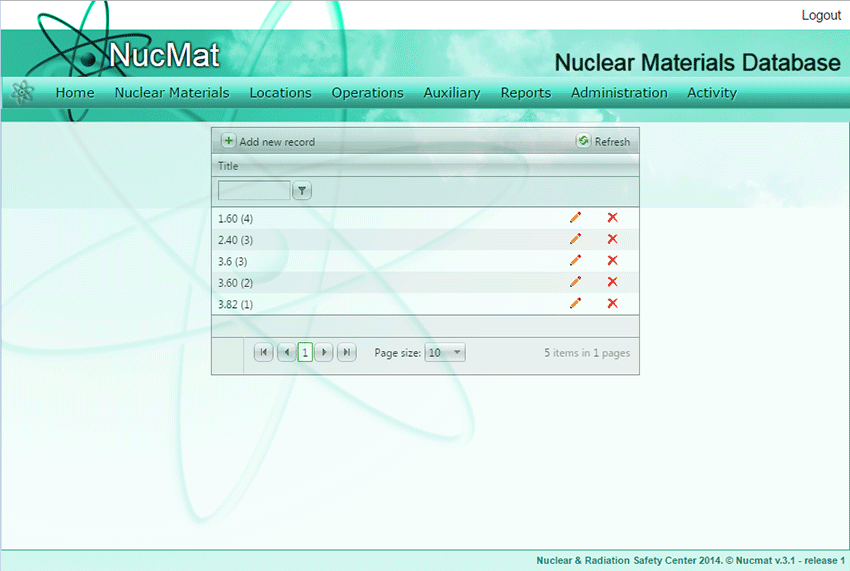Open the Reports menu
Screen dimensions: 850x571
tap(526, 93)
